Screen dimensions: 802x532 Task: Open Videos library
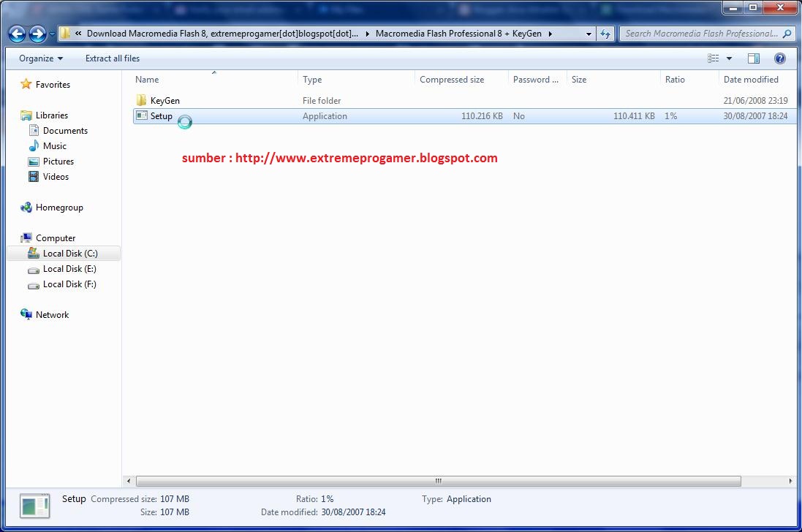pyautogui.click(x=56, y=177)
